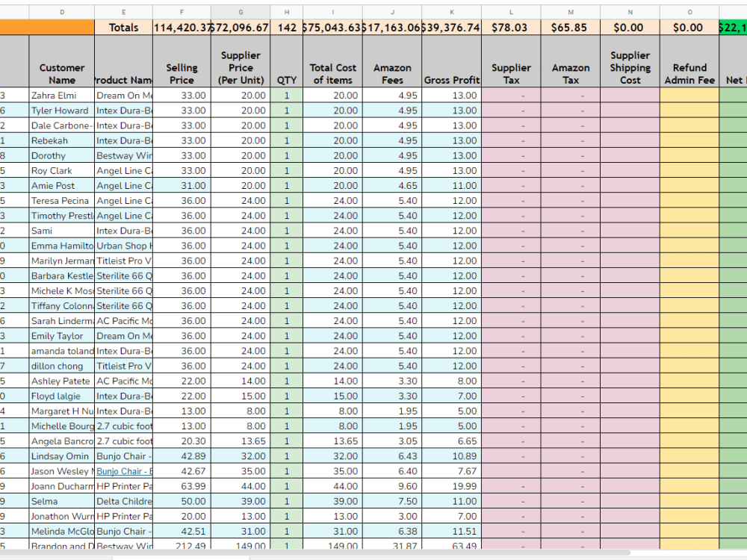Select customer cell Dorothy

pos(62,156)
